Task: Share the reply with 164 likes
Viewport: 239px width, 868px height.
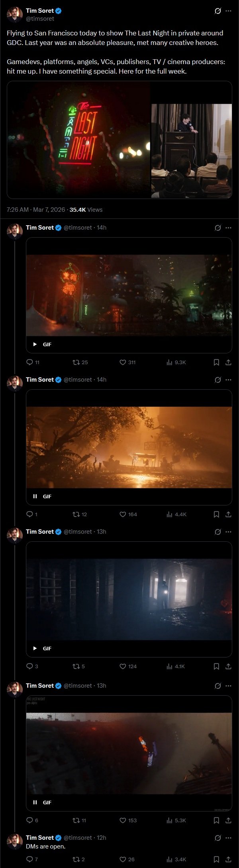Action: (x=228, y=514)
